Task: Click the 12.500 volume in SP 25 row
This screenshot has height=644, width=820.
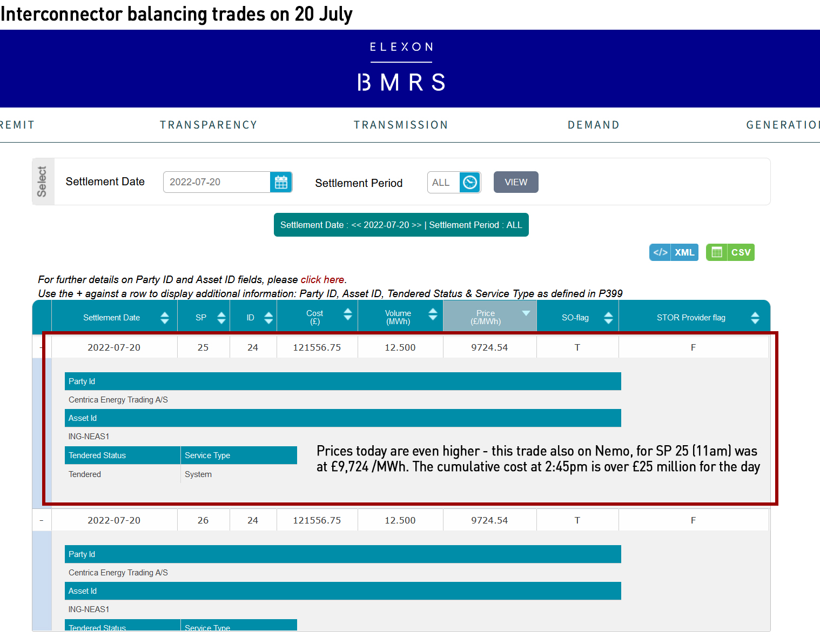Action: [400, 347]
